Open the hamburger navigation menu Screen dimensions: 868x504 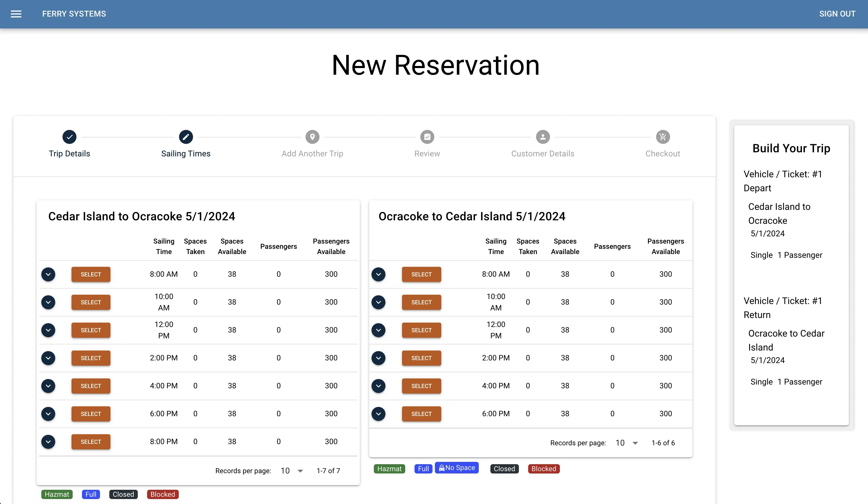pos(16,14)
